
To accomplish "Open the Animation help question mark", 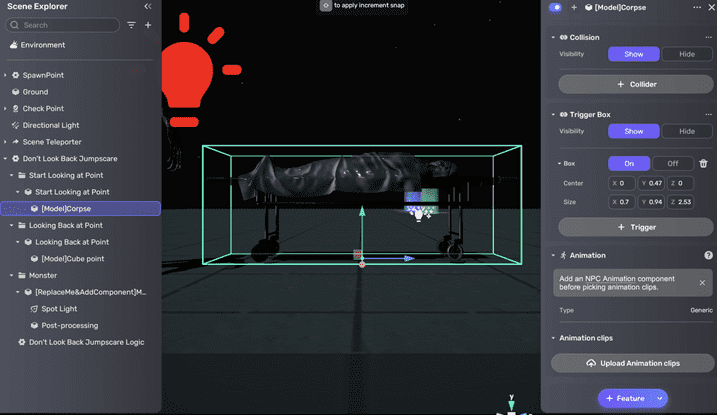I will (708, 255).
